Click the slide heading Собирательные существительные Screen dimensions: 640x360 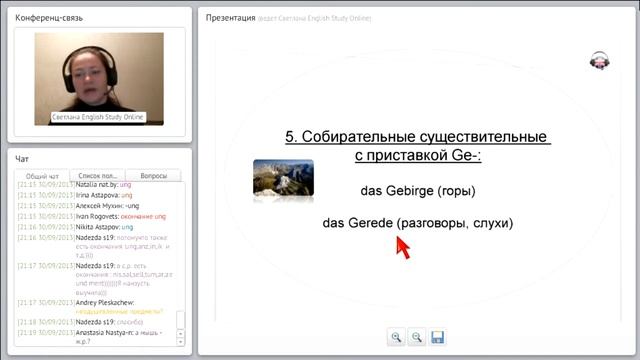pyautogui.click(x=418, y=136)
